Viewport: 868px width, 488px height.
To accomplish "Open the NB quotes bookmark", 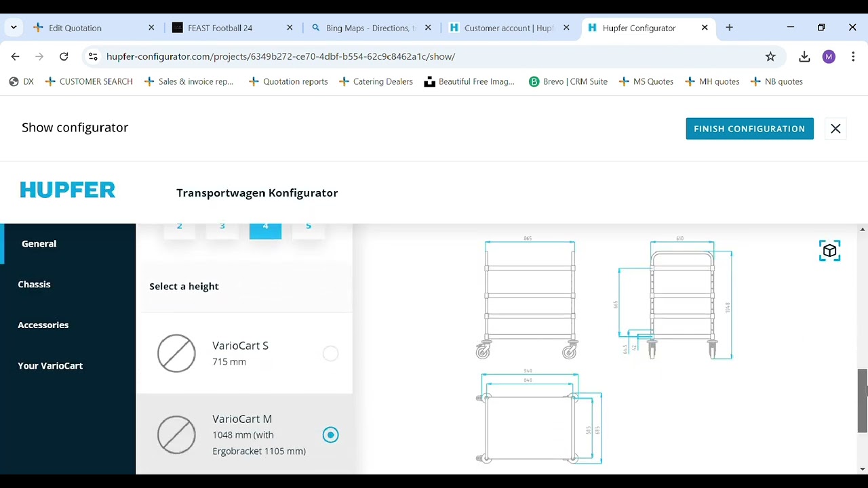I will (776, 81).
